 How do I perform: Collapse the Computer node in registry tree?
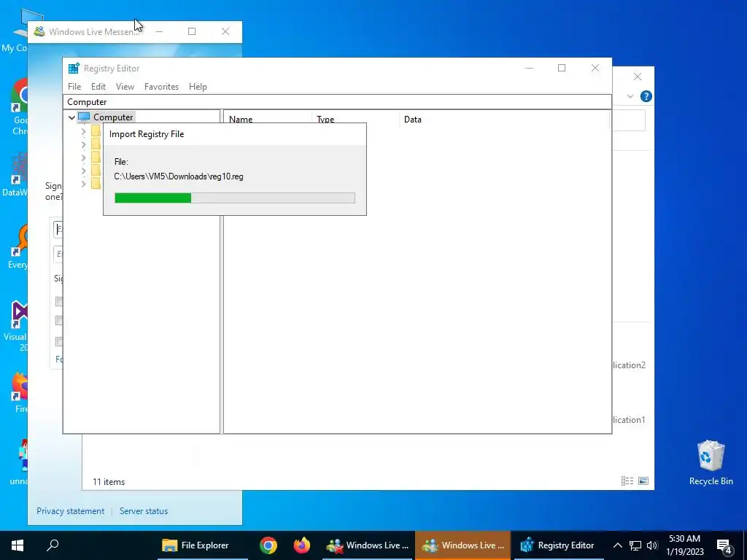(x=71, y=117)
